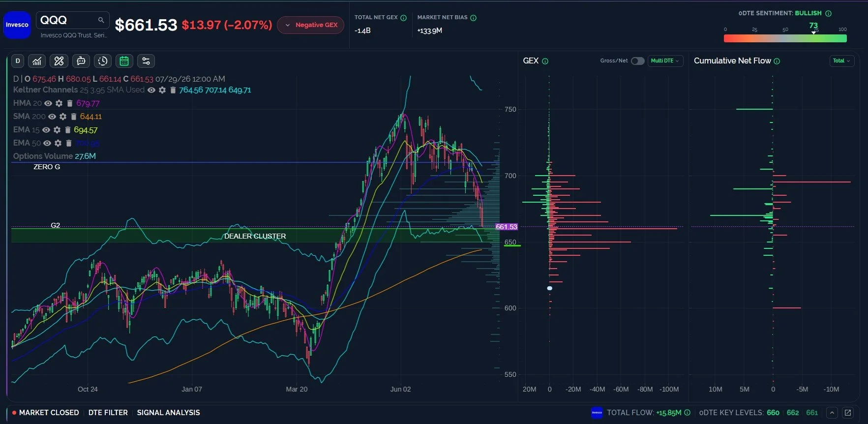Viewport: 868px width, 424px height.
Task: Click the clock history icon in toolbar
Action: [103, 61]
